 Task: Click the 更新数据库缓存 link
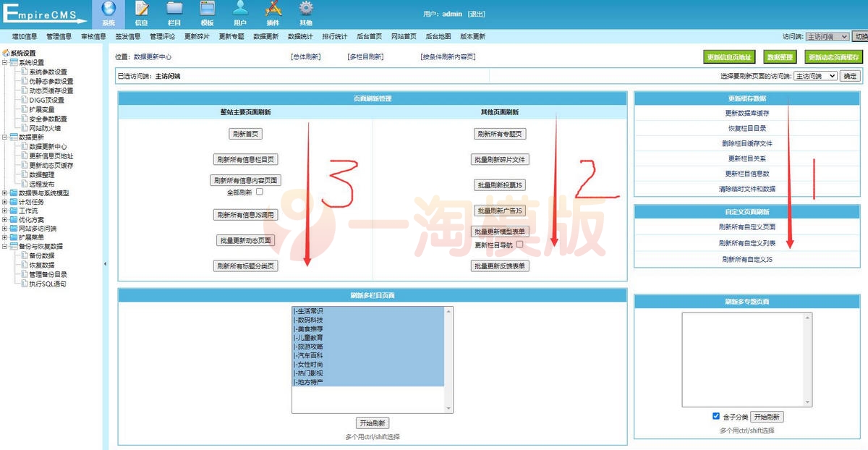747,114
